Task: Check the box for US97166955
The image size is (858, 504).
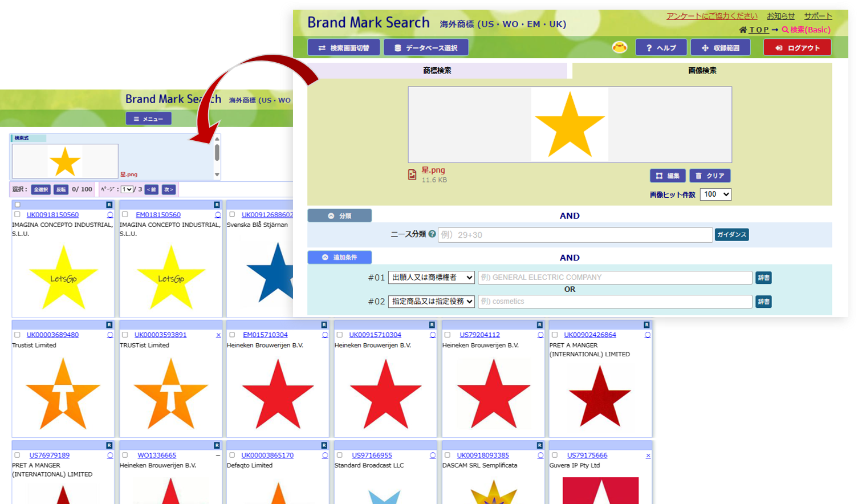Action: pos(340,456)
